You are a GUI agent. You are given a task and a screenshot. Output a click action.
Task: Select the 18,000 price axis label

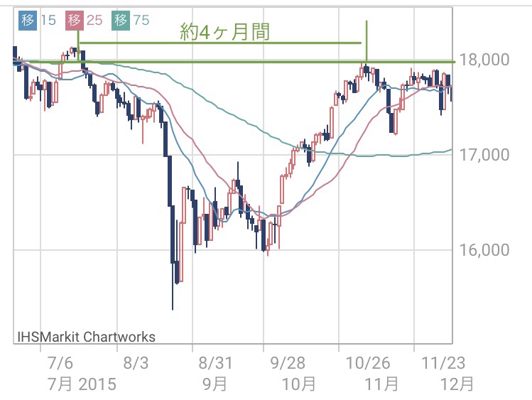click(484, 60)
